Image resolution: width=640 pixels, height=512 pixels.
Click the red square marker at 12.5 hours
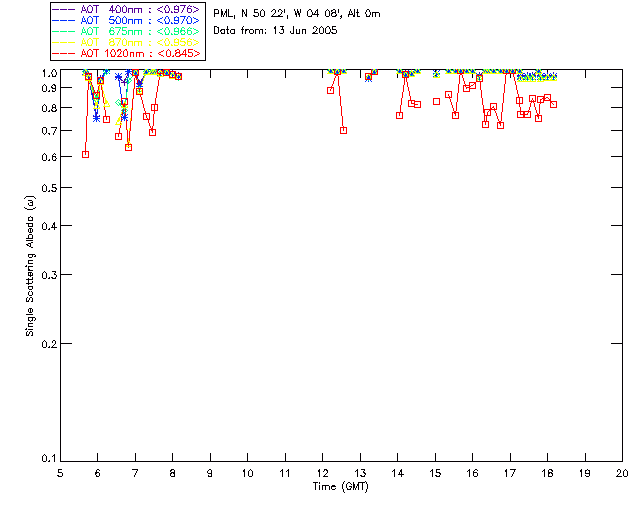[x=343, y=130]
